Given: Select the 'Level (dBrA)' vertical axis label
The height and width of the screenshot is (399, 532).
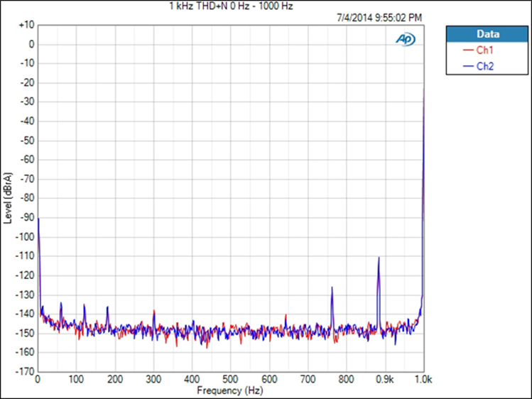Looking at the screenshot, I should click(x=8, y=197).
